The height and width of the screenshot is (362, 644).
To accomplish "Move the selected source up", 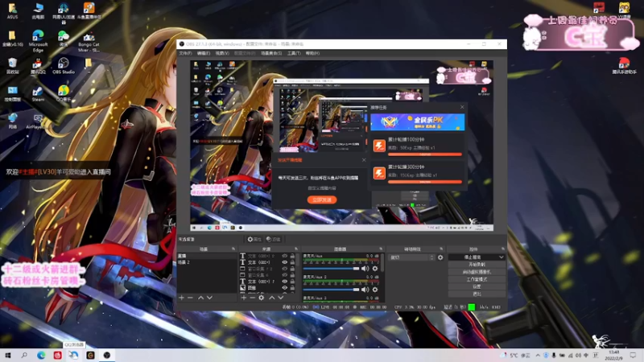I will [x=271, y=298].
